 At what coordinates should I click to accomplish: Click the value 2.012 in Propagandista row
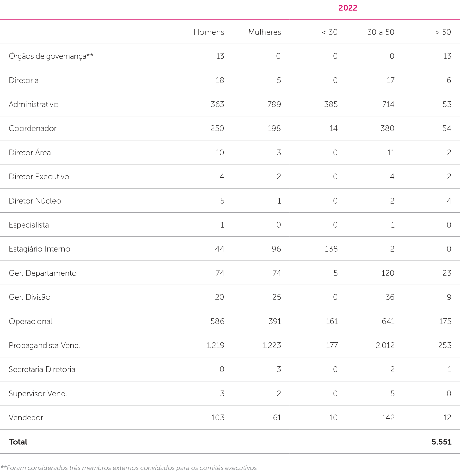coord(385,345)
